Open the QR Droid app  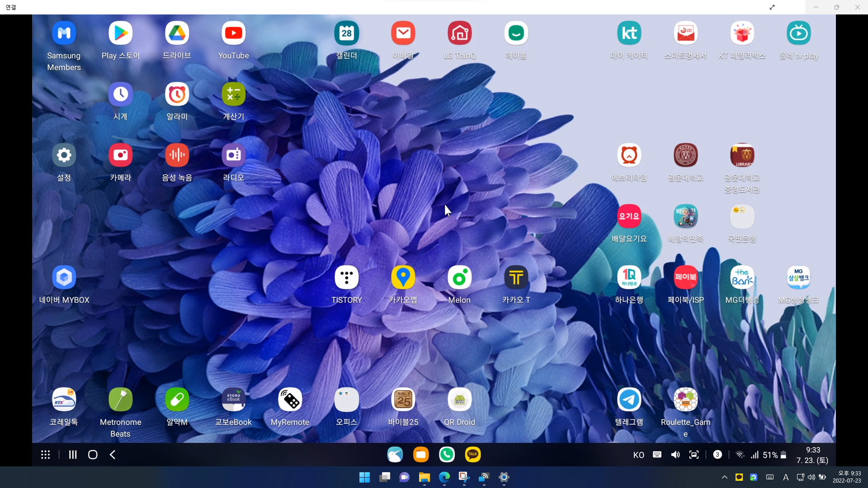(x=459, y=399)
